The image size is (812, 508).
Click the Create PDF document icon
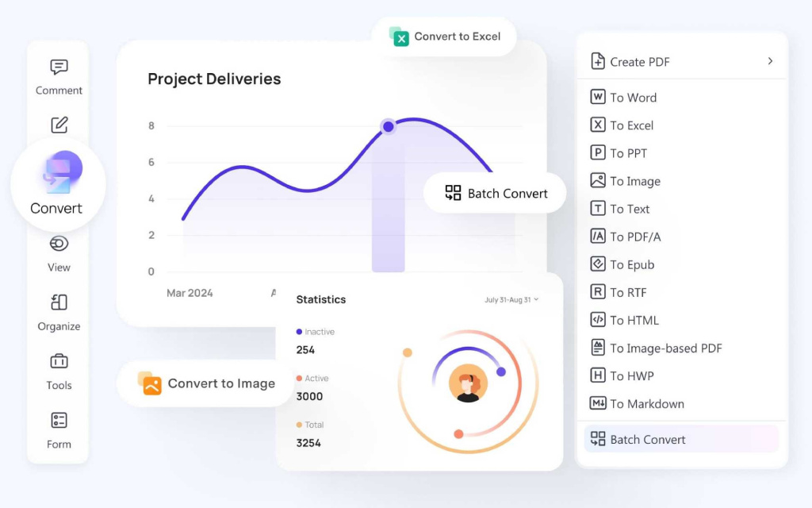tap(598, 61)
